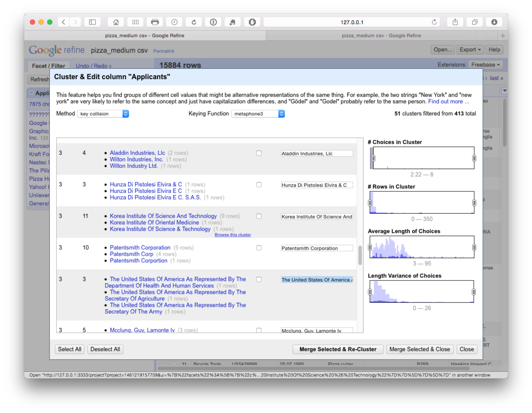The height and width of the screenshot is (413, 532).
Task: Check the Patentsmith Corporation cluster checkbox
Action: pyautogui.click(x=259, y=248)
